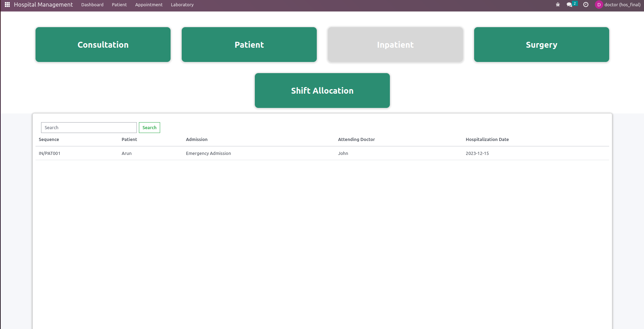Click the debug bug icon
Image resolution: width=644 pixels, height=329 pixels.
click(x=558, y=5)
